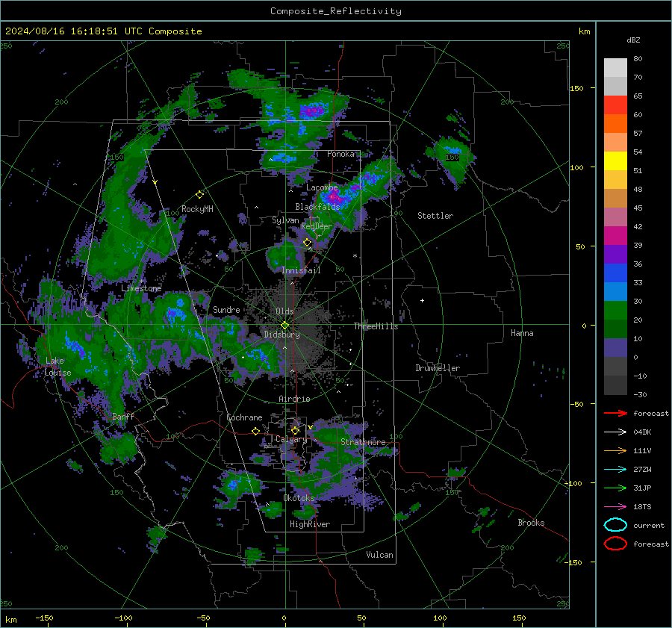This screenshot has width=672, height=628.
Task: Click the intense magenta storm cell near Blackfalds
Action: [334, 197]
